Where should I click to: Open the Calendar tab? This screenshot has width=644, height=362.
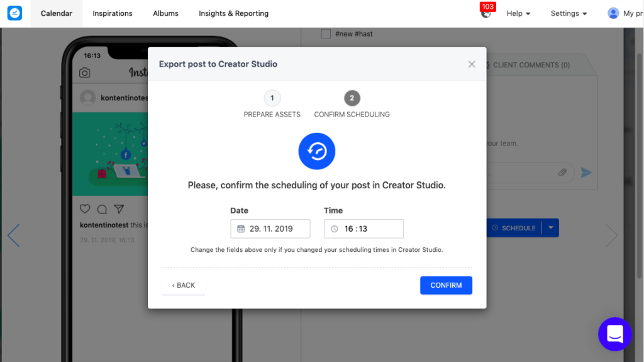coord(56,13)
